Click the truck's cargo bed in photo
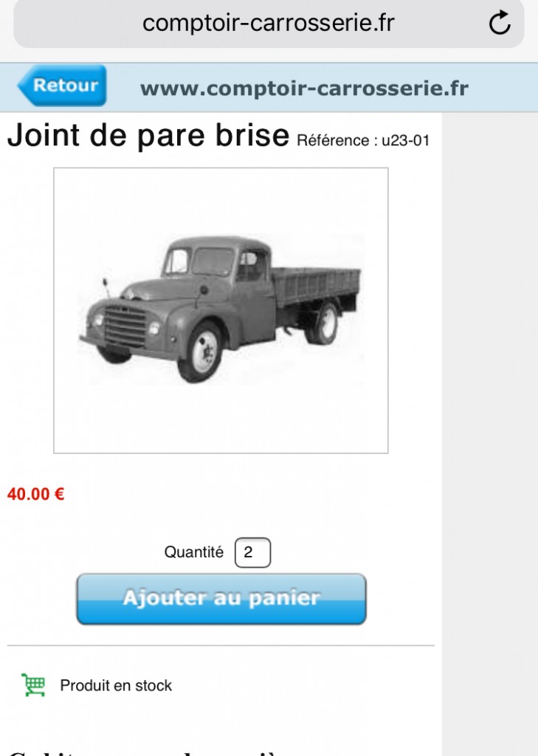Screen dimensions: 538x756 [x=316, y=286]
